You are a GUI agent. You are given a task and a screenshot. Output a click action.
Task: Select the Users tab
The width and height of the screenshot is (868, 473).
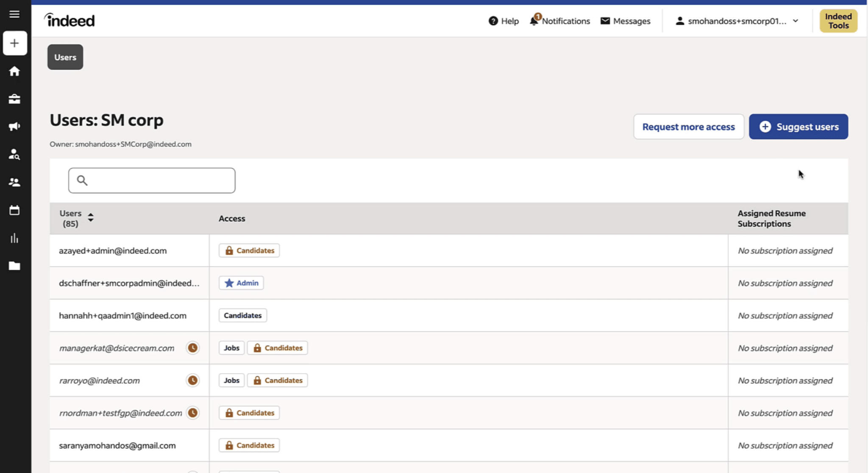point(65,57)
